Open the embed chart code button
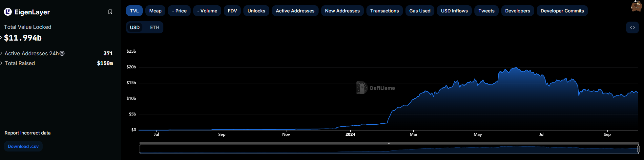644x160 pixels. coord(632,27)
